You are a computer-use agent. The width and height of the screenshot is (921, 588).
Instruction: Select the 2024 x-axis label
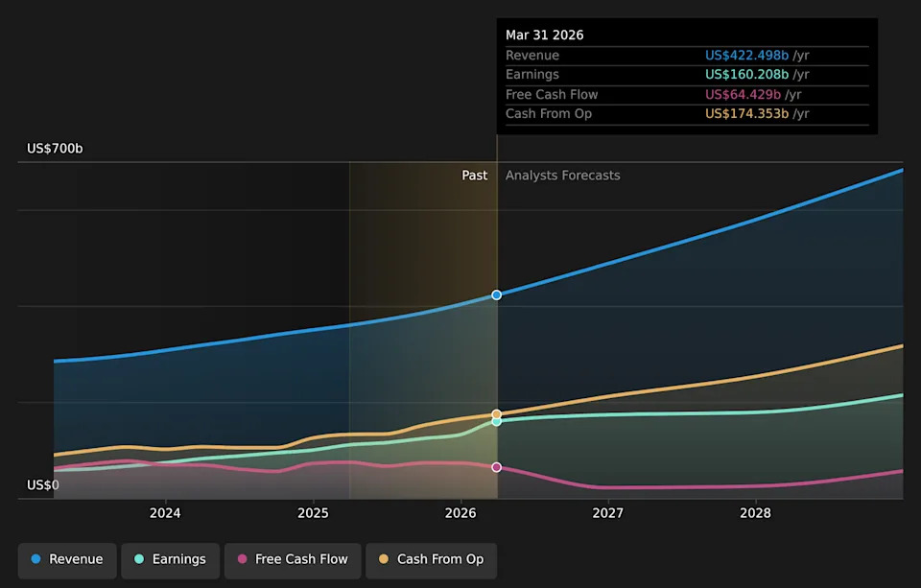click(165, 513)
